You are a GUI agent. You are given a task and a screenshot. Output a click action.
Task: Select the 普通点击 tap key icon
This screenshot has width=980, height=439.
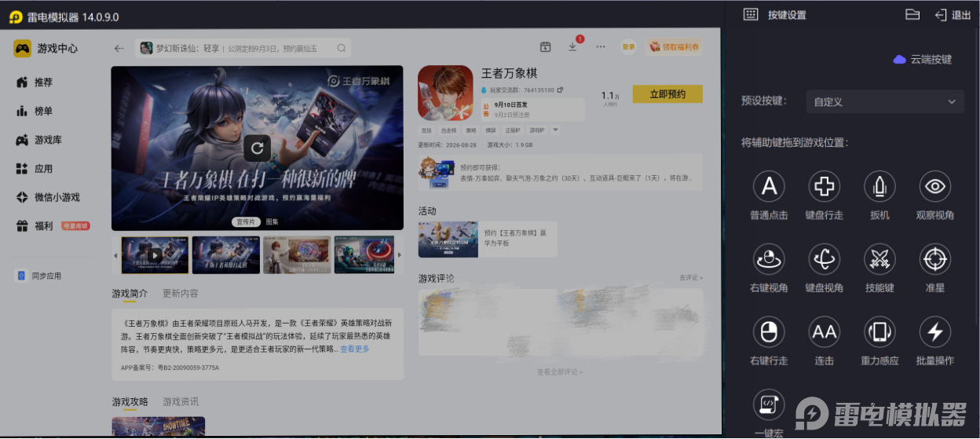pyautogui.click(x=769, y=186)
